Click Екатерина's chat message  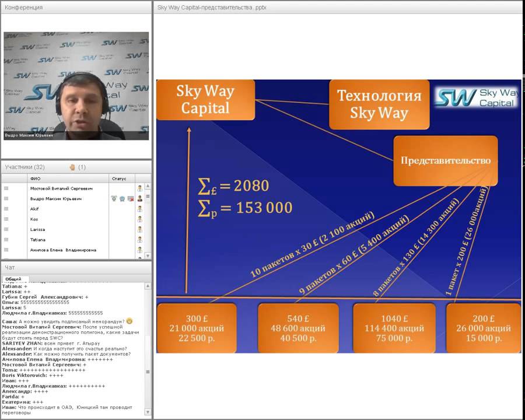click(x=23, y=402)
